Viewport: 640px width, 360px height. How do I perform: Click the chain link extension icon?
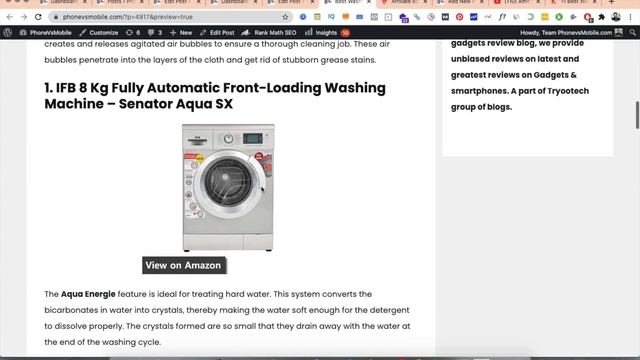point(417,17)
